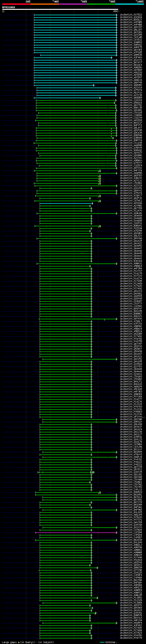
Task: Open hit UniRef100_Q43381
Action: (x=131, y=32)
